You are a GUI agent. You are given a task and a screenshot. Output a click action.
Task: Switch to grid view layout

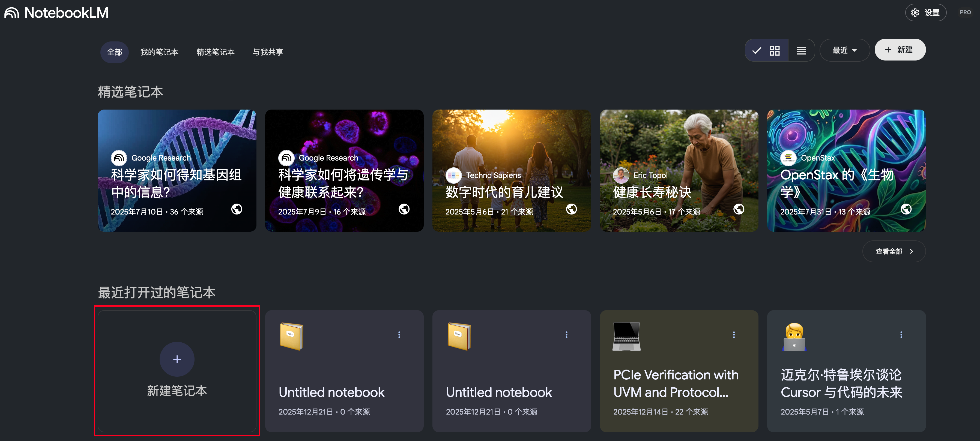point(774,50)
